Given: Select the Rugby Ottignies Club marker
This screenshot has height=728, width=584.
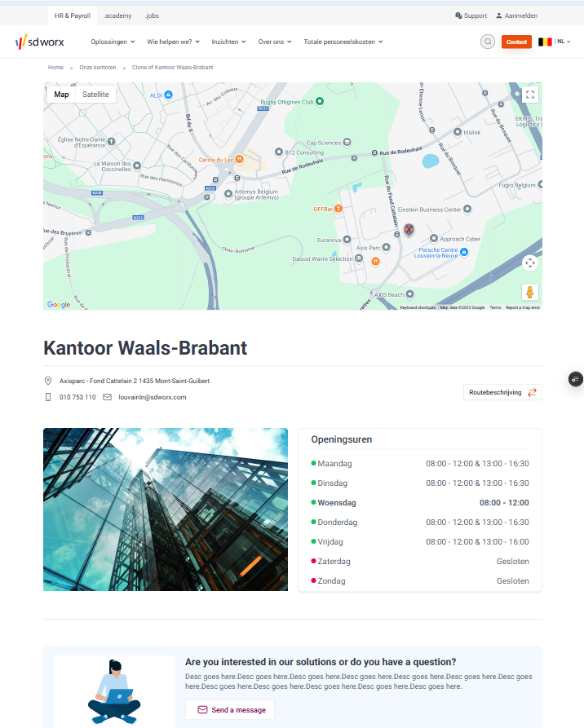Looking at the screenshot, I should tap(320, 101).
